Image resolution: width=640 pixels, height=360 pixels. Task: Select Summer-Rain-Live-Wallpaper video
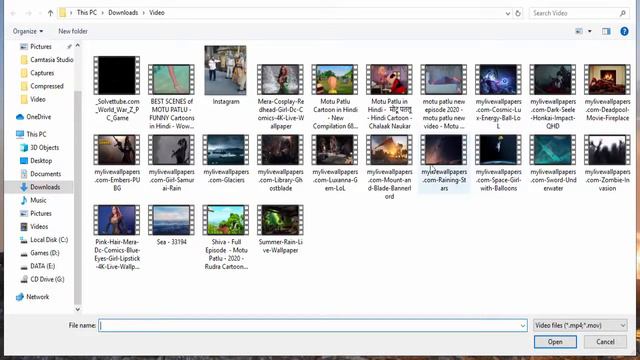tap(280, 229)
